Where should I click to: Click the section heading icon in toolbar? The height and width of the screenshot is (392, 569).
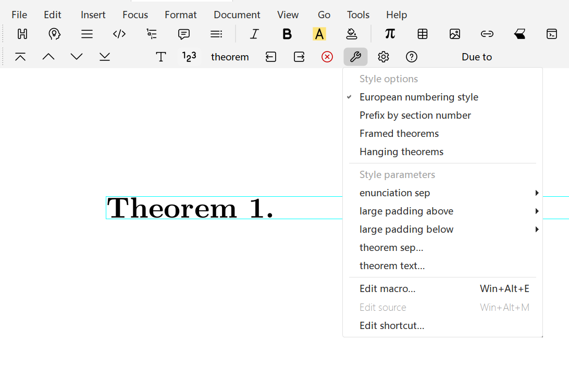(22, 34)
